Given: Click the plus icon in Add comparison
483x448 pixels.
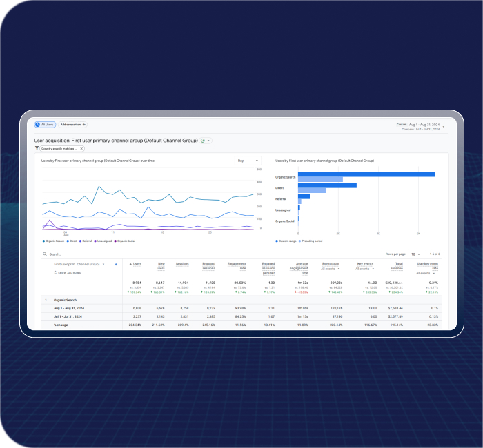Looking at the screenshot, I should (83, 125).
